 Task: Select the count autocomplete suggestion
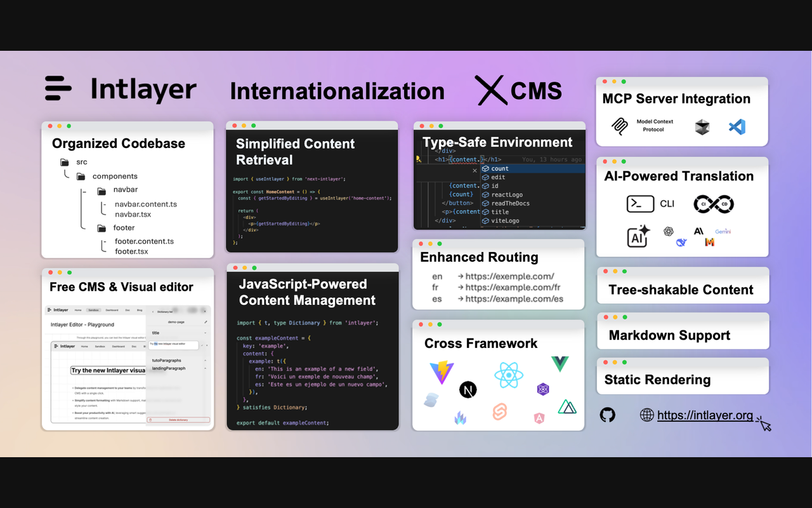[532, 169]
